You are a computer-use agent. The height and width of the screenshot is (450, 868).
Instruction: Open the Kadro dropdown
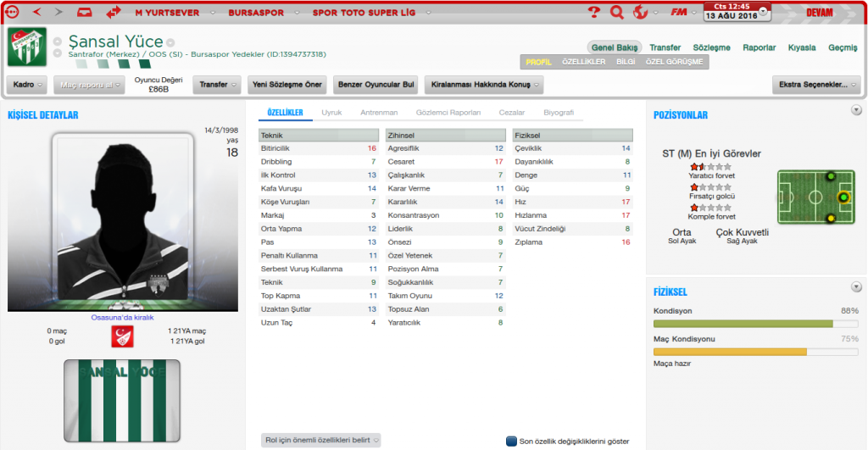click(x=26, y=85)
